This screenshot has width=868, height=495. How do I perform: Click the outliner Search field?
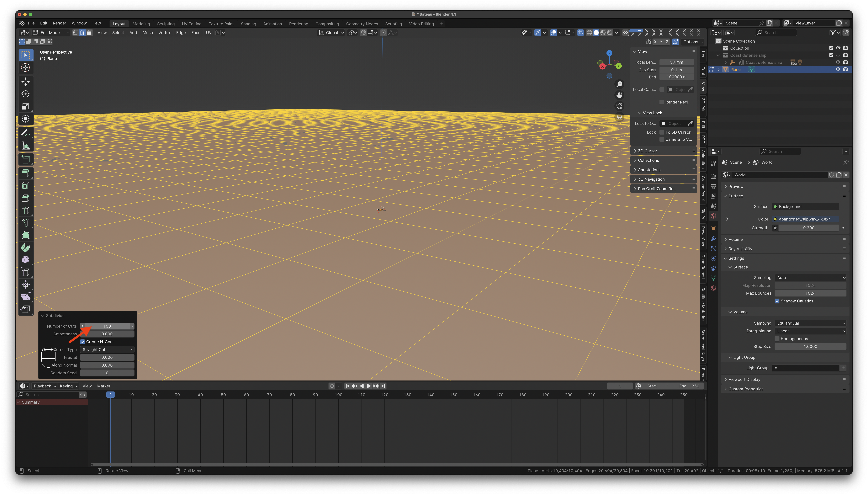pos(776,33)
